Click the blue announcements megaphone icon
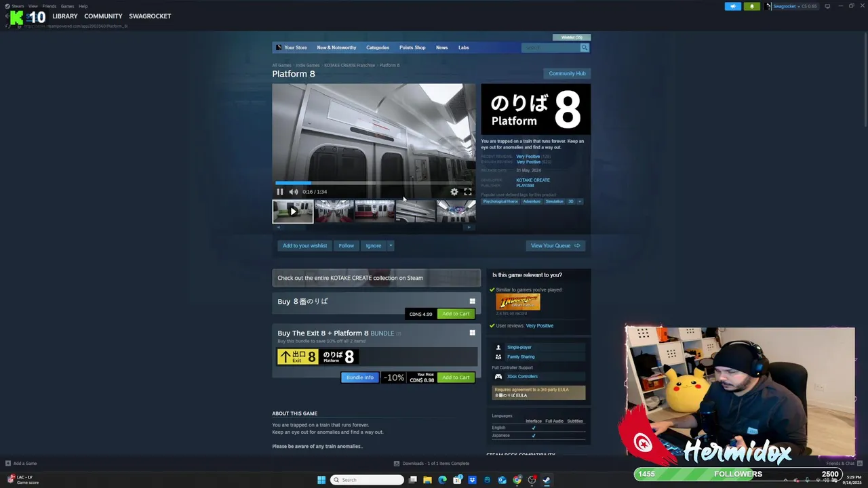Viewport: 868px width, 488px height. pyautogui.click(x=733, y=6)
